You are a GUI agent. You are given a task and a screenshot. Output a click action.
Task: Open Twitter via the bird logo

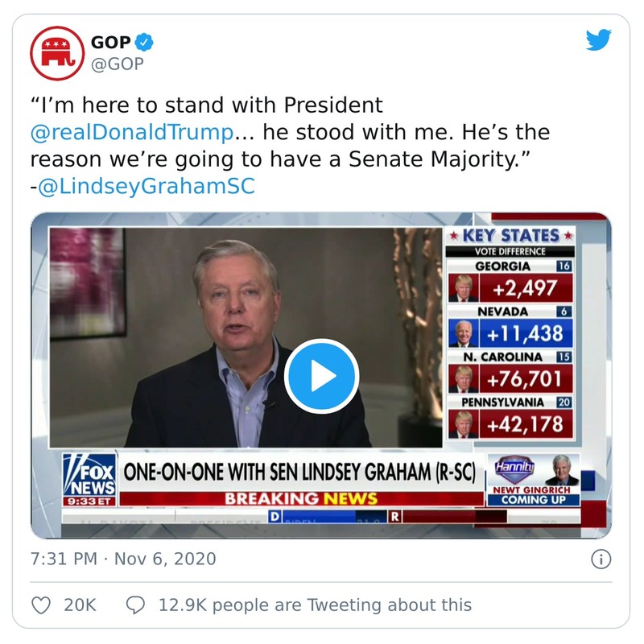pos(598,41)
